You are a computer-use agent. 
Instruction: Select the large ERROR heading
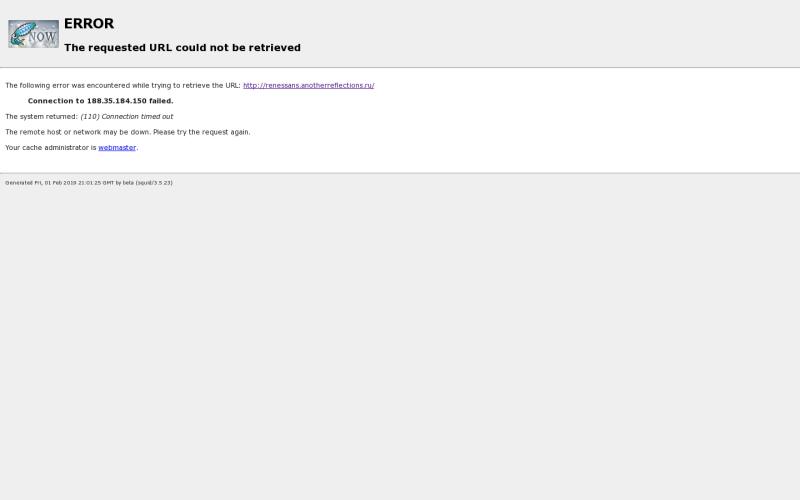coord(89,23)
